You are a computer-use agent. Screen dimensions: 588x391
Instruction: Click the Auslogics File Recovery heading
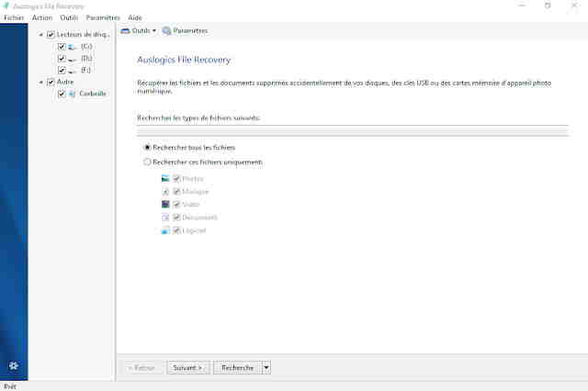[184, 60]
